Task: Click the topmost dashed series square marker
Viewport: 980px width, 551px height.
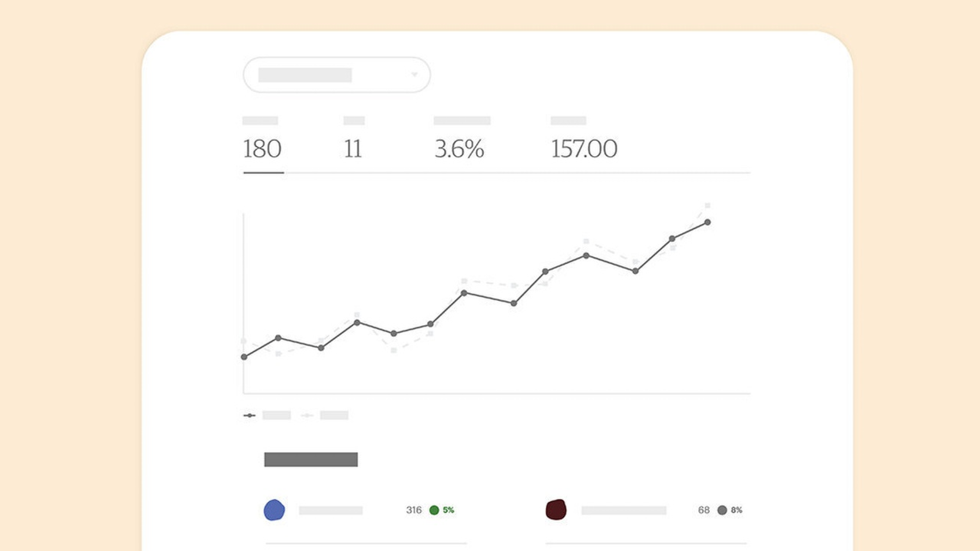Action: [x=708, y=206]
